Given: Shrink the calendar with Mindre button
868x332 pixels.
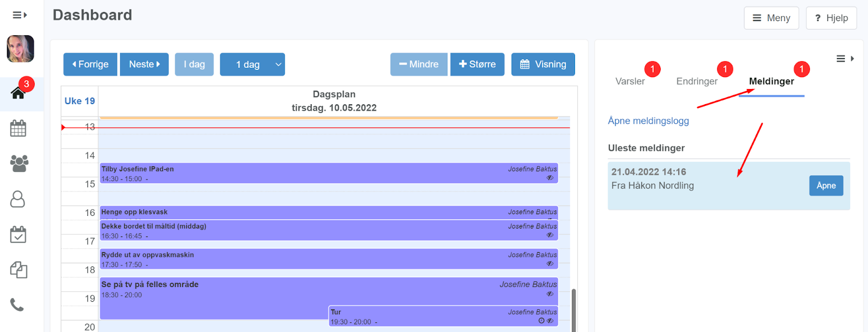Looking at the screenshot, I should pos(419,64).
